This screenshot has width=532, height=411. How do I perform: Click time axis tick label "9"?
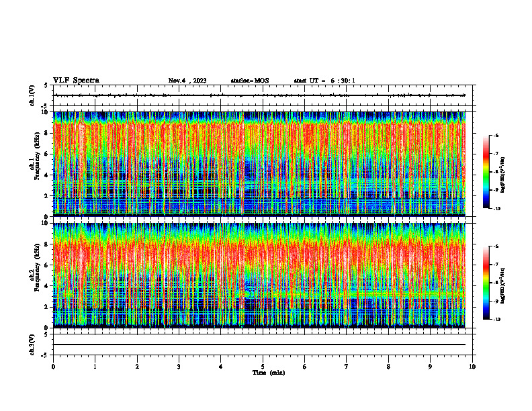click(430, 367)
